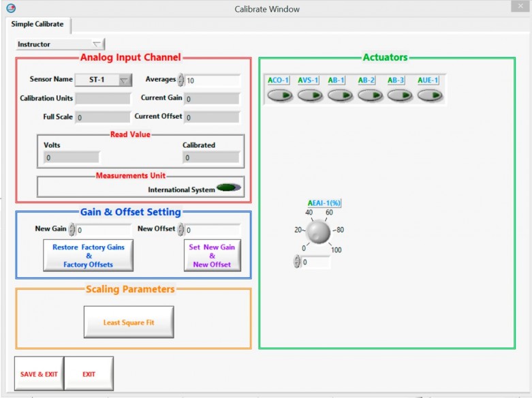Screen dimensions: 532x398
Task: Click the New Gain stepper arrows
Action: click(72, 230)
